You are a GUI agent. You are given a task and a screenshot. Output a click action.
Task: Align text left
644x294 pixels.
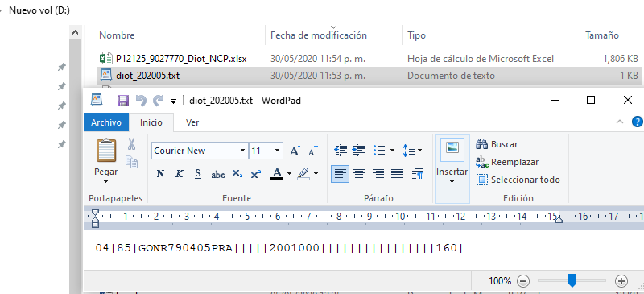click(341, 174)
